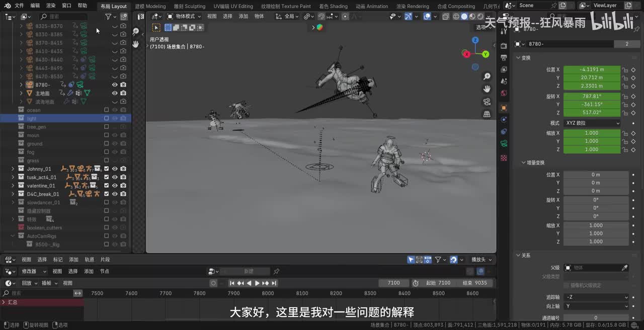Screen dimensions: 644x330
Task: Click the new collection icon in outliner
Action: tap(124, 17)
